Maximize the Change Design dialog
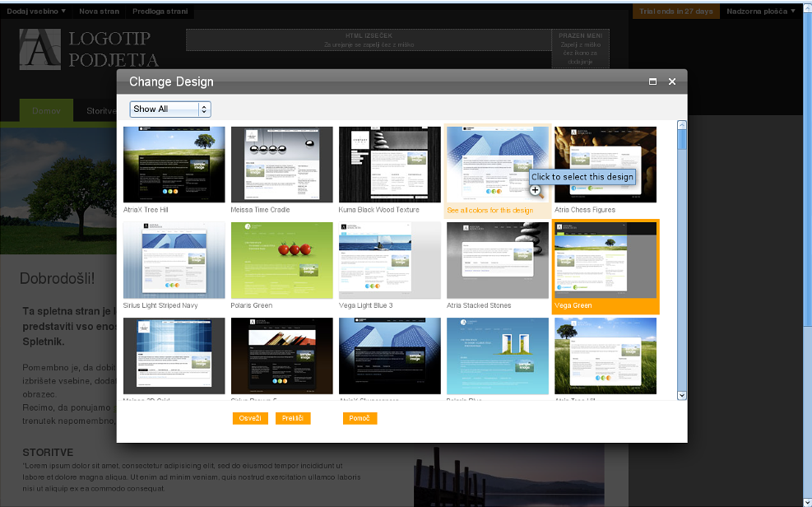The width and height of the screenshot is (812, 507). (x=652, y=81)
